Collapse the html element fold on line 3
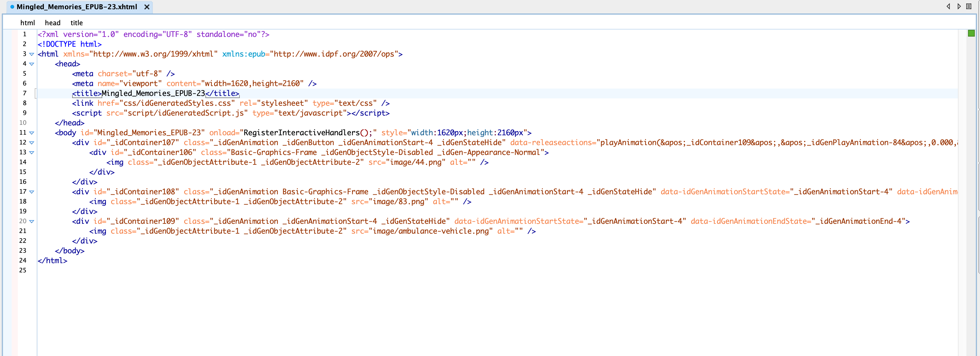 pyautogui.click(x=32, y=54)
